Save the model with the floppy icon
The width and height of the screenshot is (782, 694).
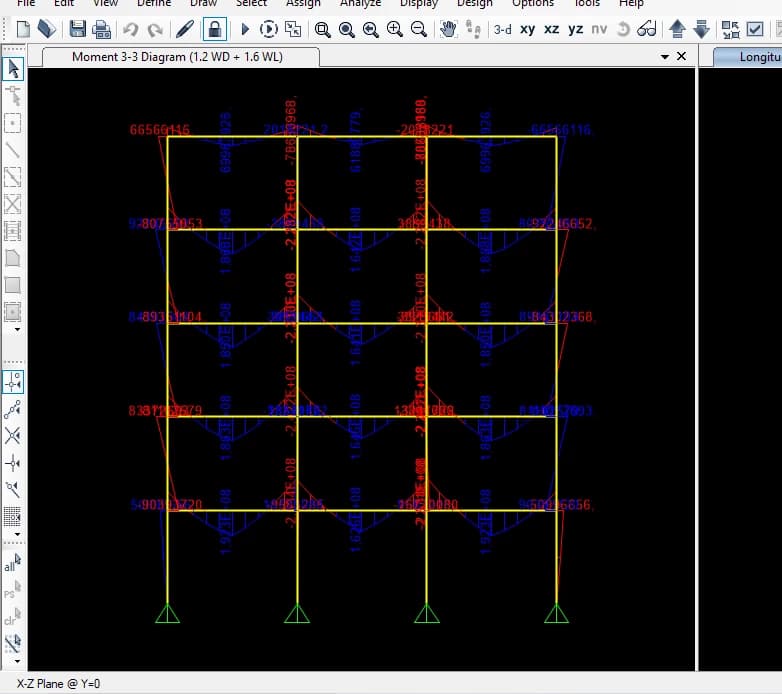coord(77,29)
